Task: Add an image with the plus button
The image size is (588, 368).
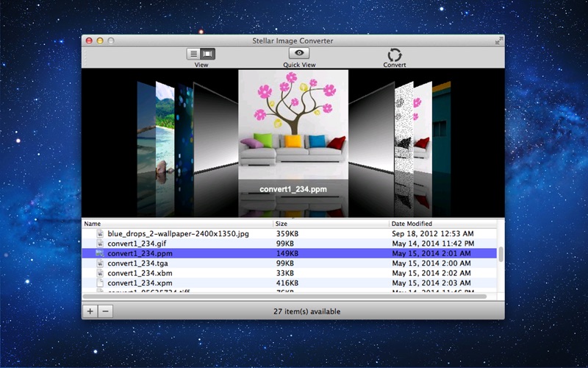Action: 90,311
